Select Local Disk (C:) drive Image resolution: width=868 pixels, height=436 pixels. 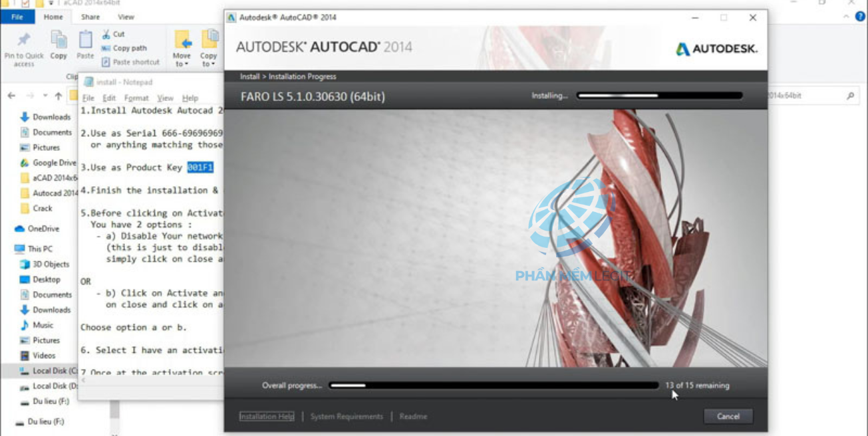click(49, 371)
